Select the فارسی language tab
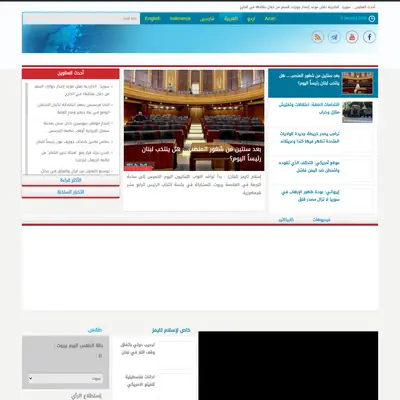400x400 pixels. [207, 18]
